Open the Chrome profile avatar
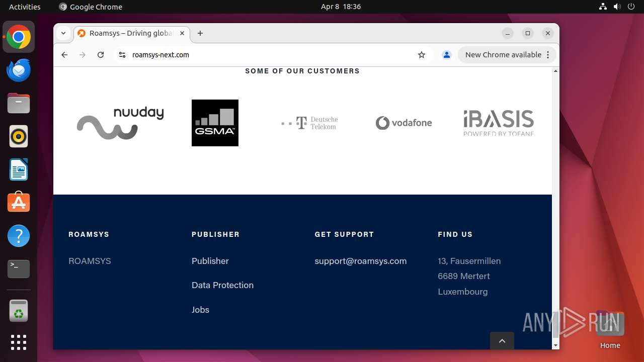Viewport: 644px width, 362px height. 446,55
